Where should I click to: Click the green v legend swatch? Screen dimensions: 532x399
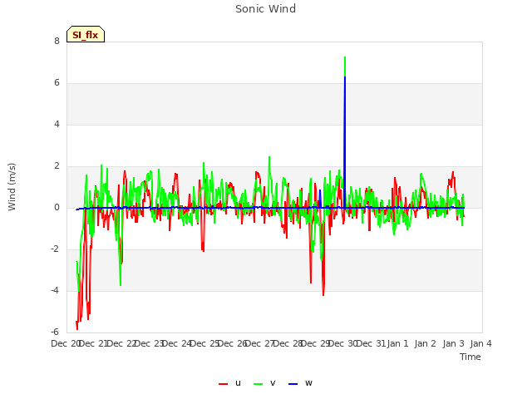[259, 384]
